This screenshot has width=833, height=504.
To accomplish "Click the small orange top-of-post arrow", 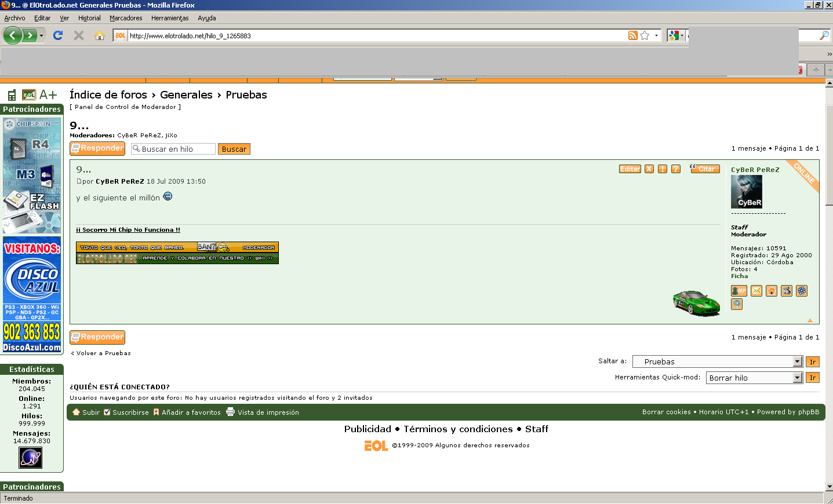I will [x=810, y=320].
